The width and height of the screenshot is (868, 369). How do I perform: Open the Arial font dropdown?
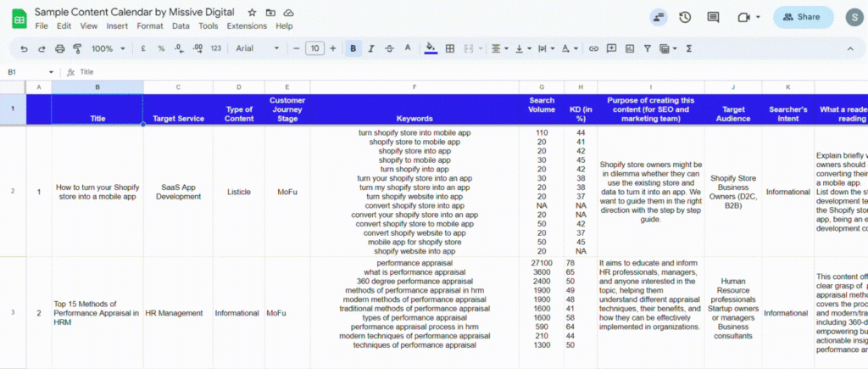[x=258, y=48]
